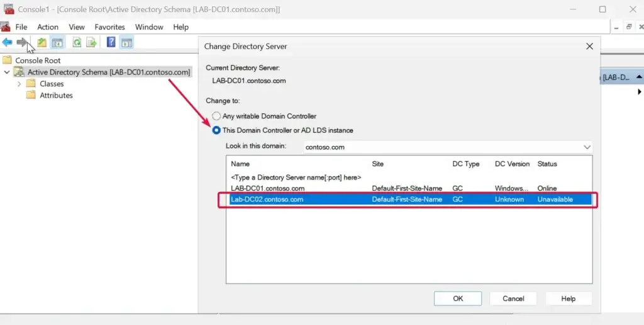Select the LAB-DC01.contoso.com server row
Screen dimensions: 644x325
[268, 188]
